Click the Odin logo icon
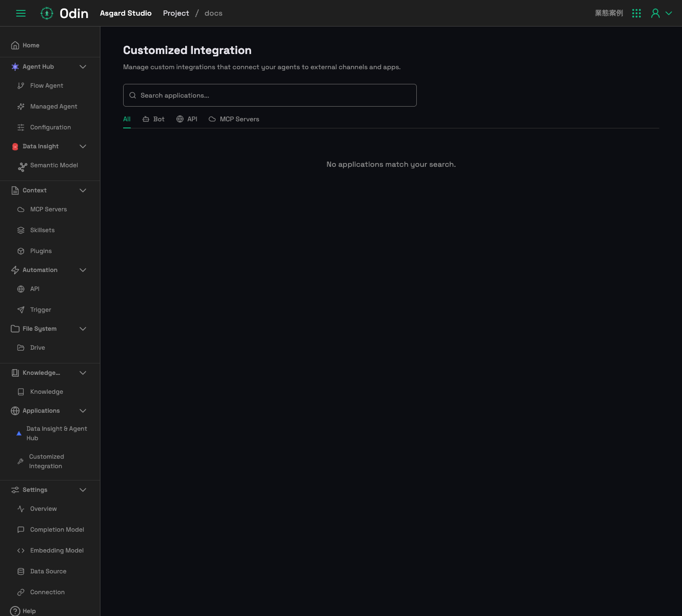 coord(47,13)
